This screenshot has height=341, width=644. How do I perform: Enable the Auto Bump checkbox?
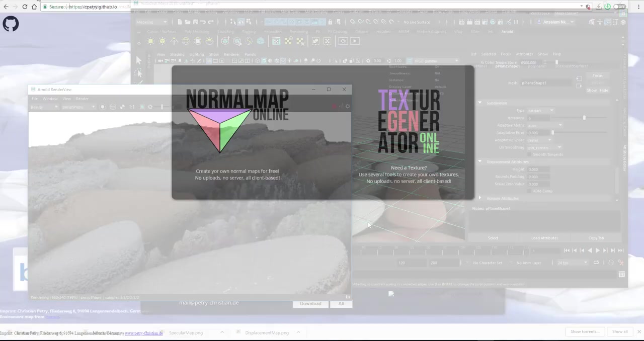[x=530, y=191]
